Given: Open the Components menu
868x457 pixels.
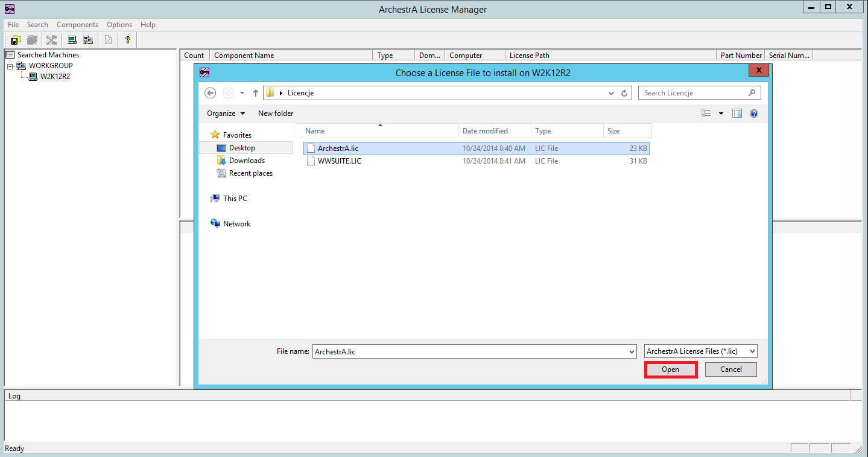Looking at the screenshot, I should [x=77, y=25].
